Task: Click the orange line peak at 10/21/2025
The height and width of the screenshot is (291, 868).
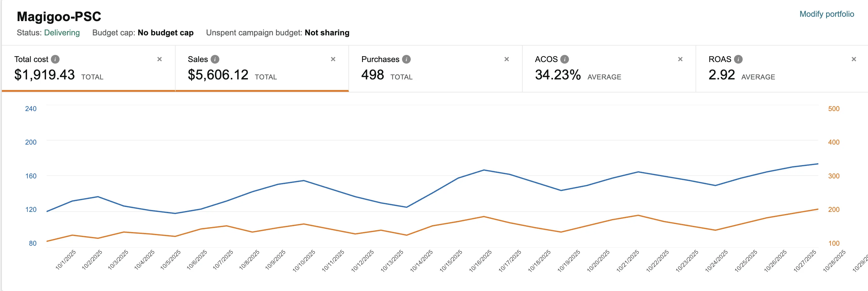Action: pos(638,215)
